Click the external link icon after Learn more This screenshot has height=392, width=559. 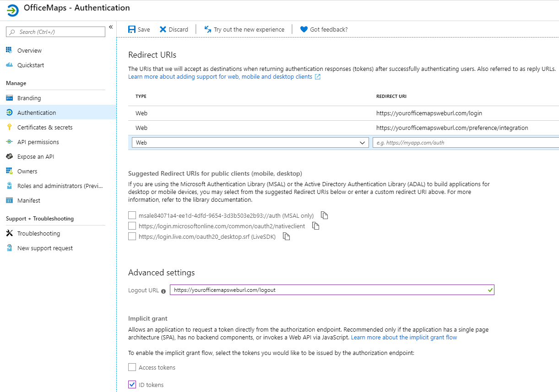pos(318,77)
